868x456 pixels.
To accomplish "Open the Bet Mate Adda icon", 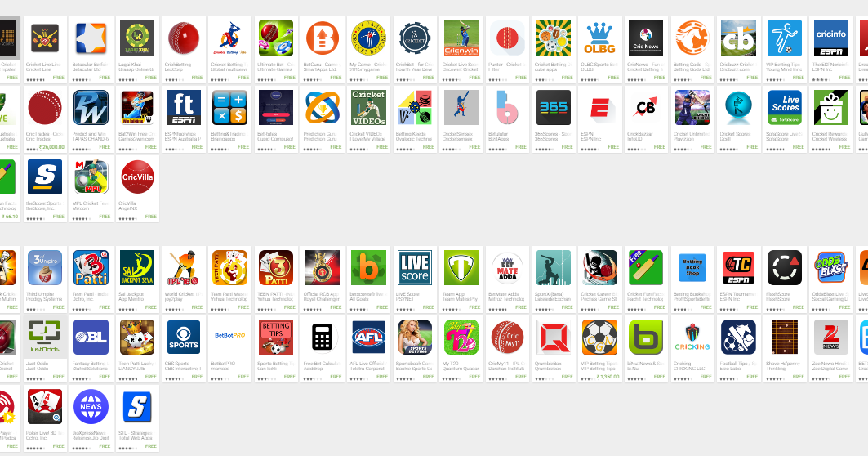I will tap(507, 268).
